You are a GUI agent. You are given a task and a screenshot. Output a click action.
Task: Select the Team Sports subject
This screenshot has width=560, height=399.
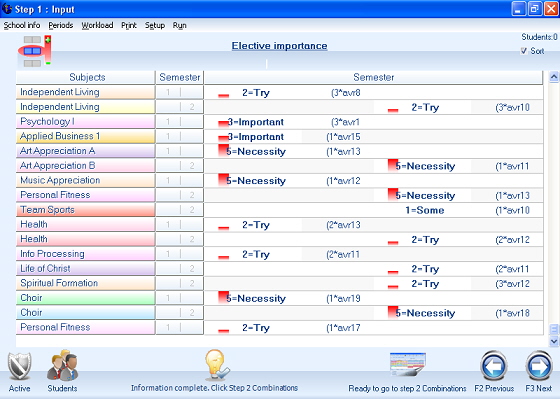[x=86, y=210]
